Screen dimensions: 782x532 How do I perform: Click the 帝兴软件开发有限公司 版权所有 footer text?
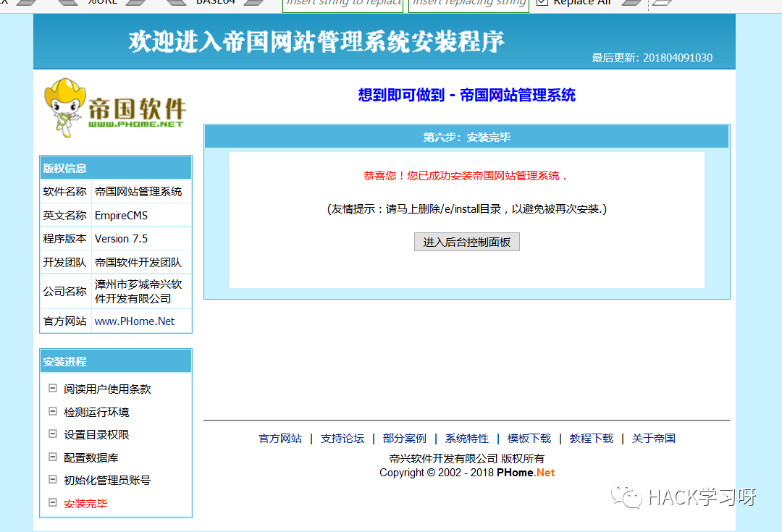tap(467, 458)
